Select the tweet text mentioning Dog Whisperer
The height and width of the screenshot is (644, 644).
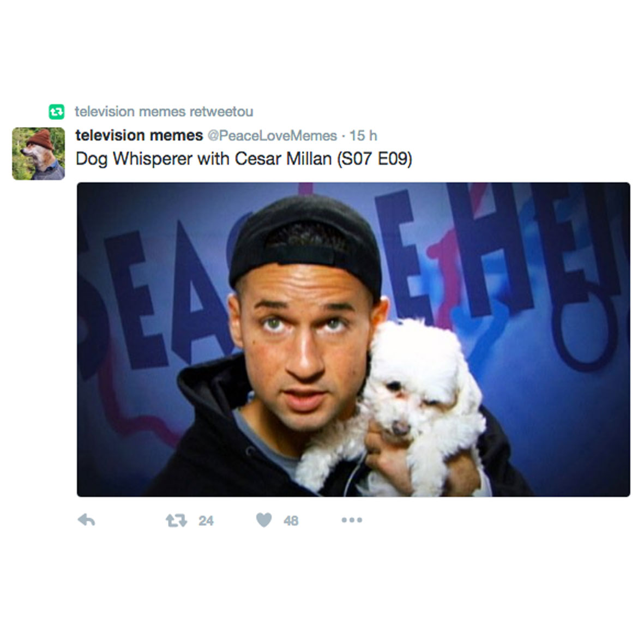coord(244,159)
